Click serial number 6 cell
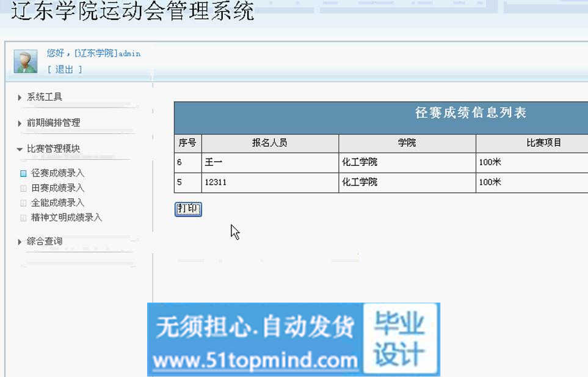 [188, 163]
